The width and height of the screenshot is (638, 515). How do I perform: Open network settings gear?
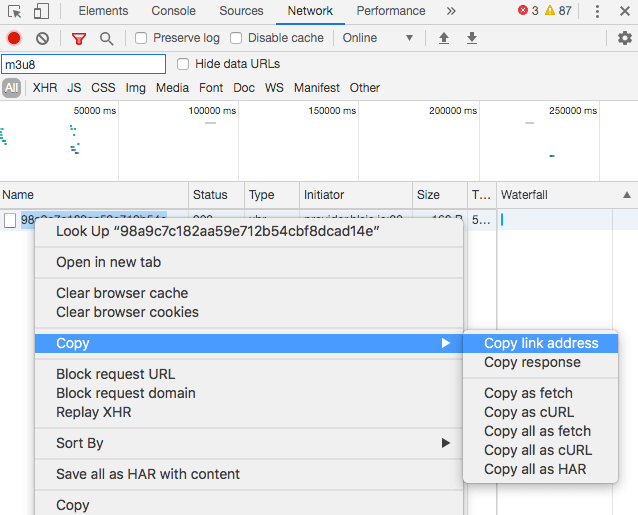(x=625, y=38)
